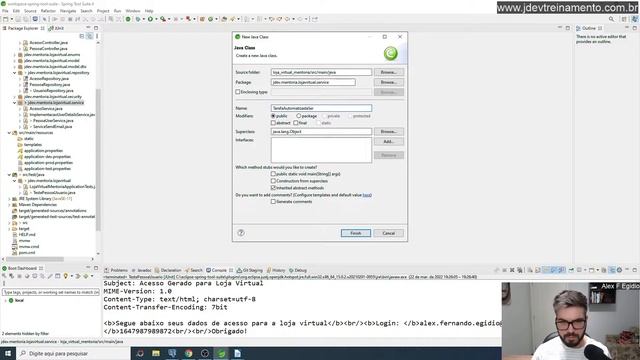Switch to the Git Staging tab
The image size is (640, 360).
[250, 270]
